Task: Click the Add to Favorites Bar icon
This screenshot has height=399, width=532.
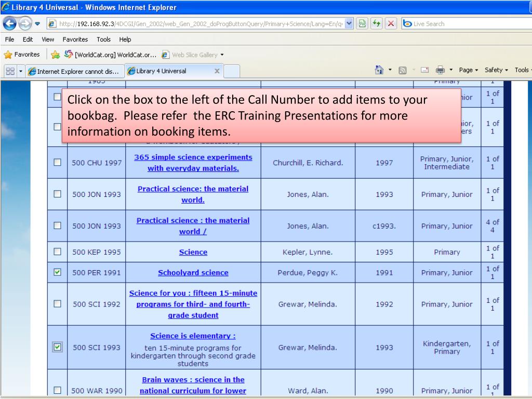Action: click(x=55, y=54)
